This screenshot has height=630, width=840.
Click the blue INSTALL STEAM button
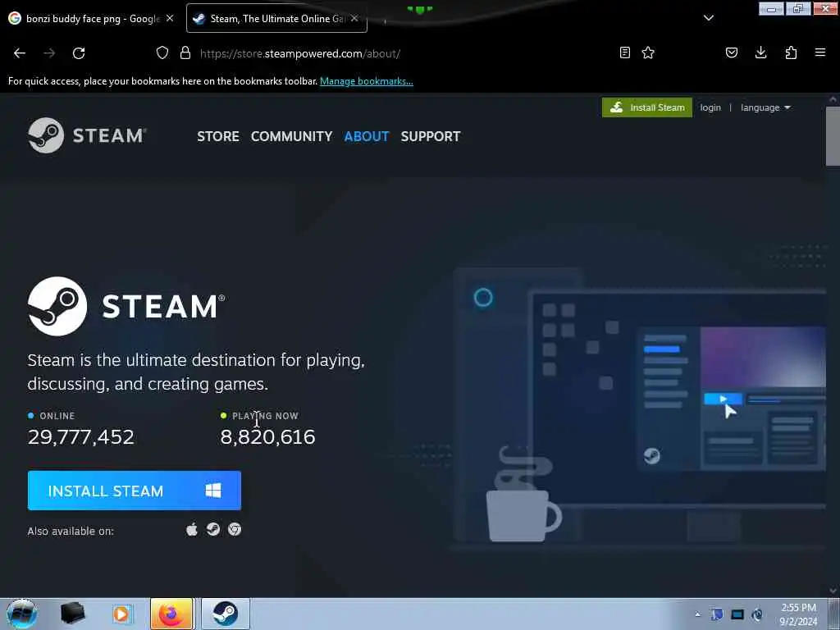coord(135,491)
